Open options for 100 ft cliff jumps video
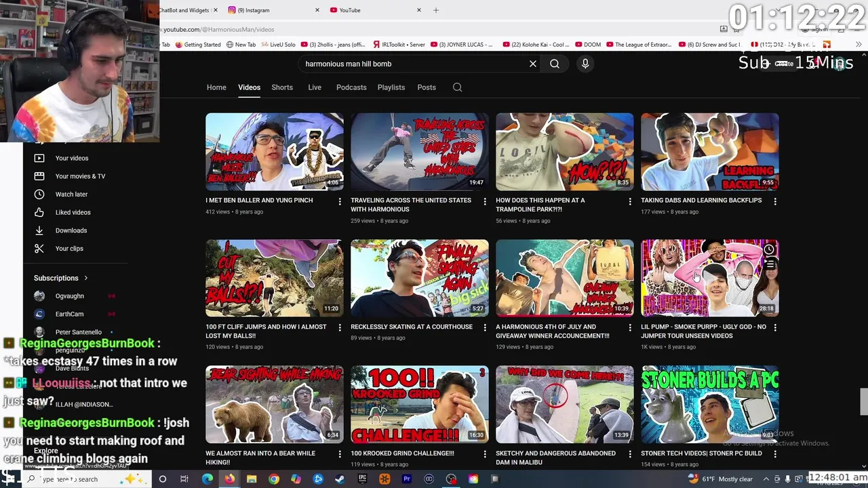 coord(340,328)
